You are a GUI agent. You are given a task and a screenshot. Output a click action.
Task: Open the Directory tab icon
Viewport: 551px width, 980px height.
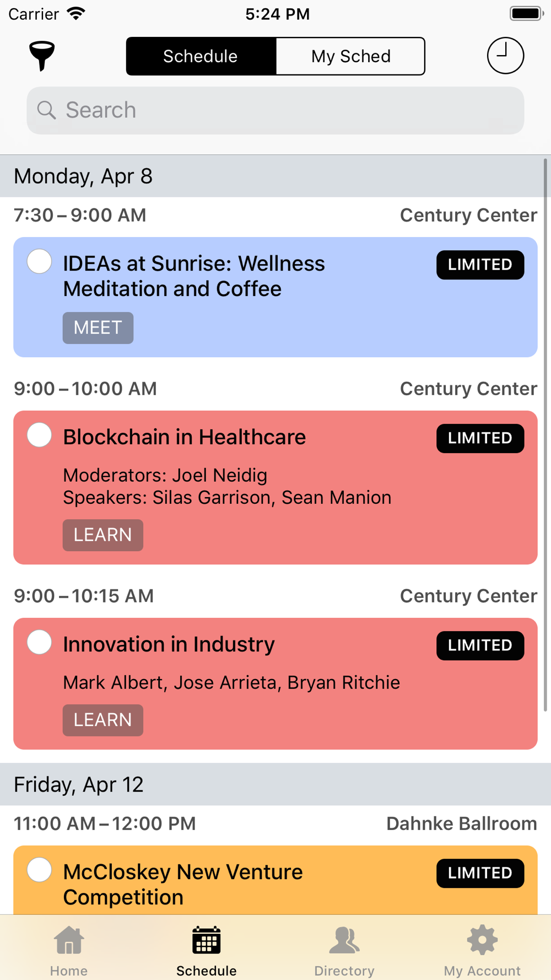point(344,940)
